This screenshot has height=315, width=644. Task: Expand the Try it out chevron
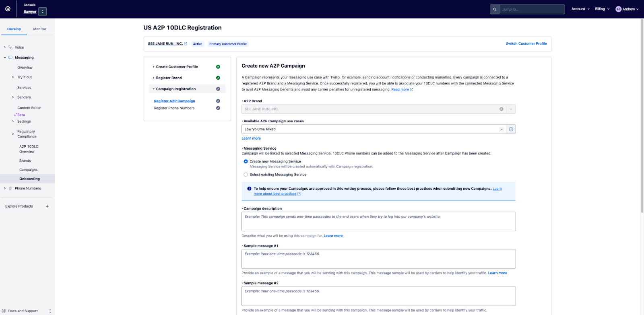coord(13,77)
